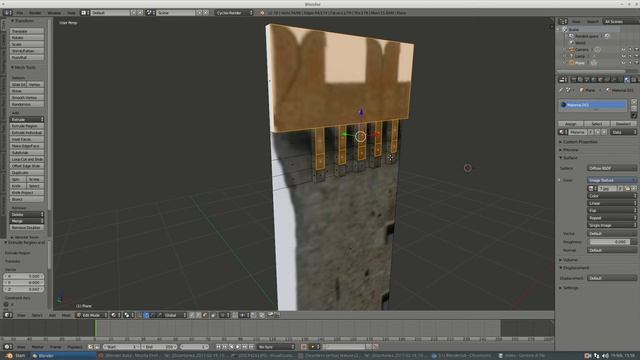This screenshot has width=640, height=360.
Task: Click the Extrude Region button
Action: (27, 126)
